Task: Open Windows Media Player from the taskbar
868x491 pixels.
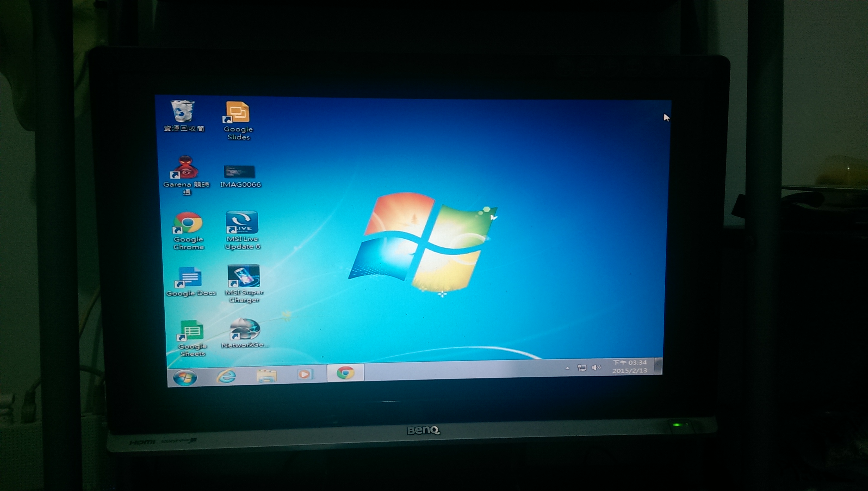Action: [305, 374]
